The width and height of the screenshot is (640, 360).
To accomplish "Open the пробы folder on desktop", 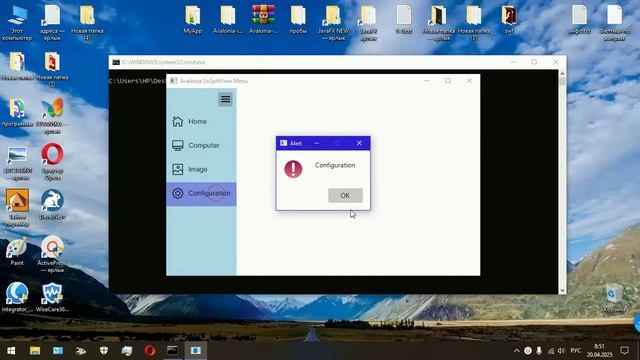I will point(298,20).
